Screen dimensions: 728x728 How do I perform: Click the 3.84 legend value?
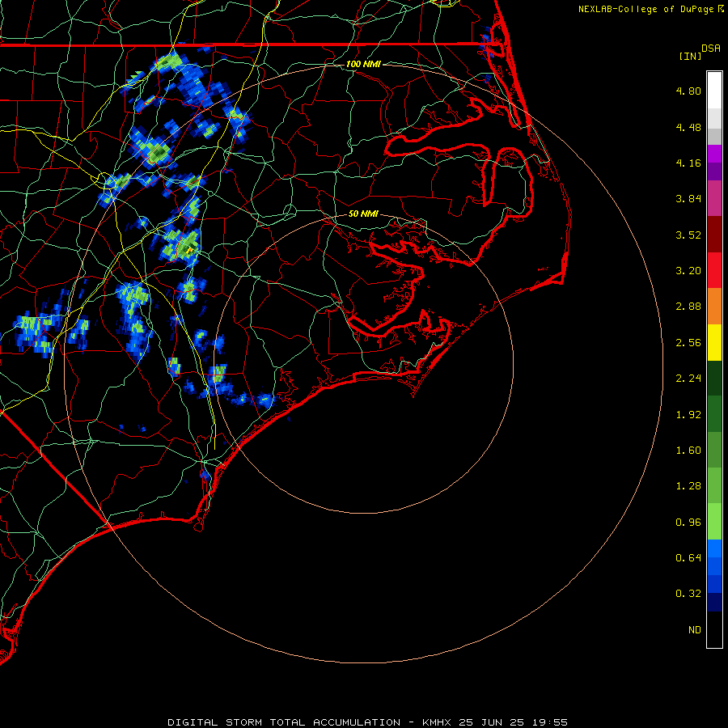688,199
